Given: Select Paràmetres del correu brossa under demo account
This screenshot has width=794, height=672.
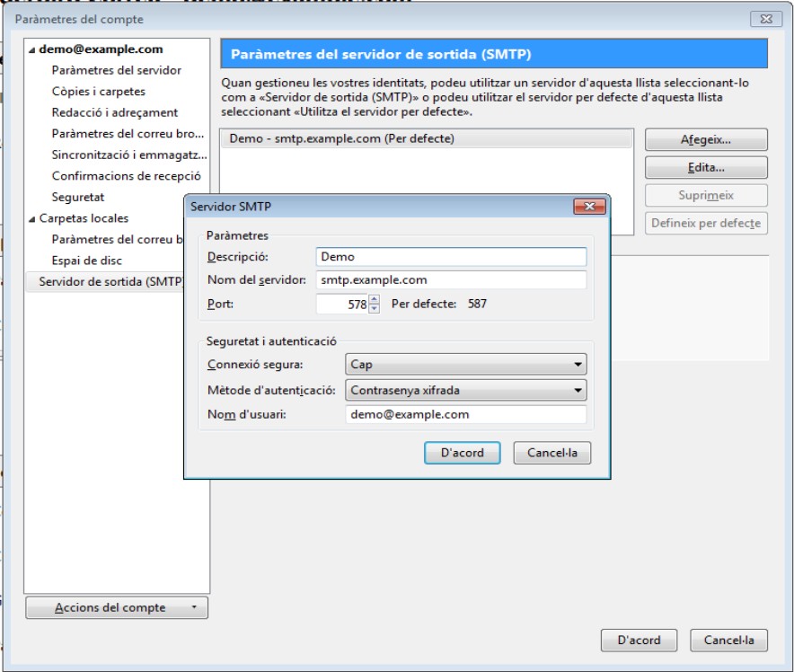Looking at the screenshot, I should pyautogui.click(x=128, y=134).
